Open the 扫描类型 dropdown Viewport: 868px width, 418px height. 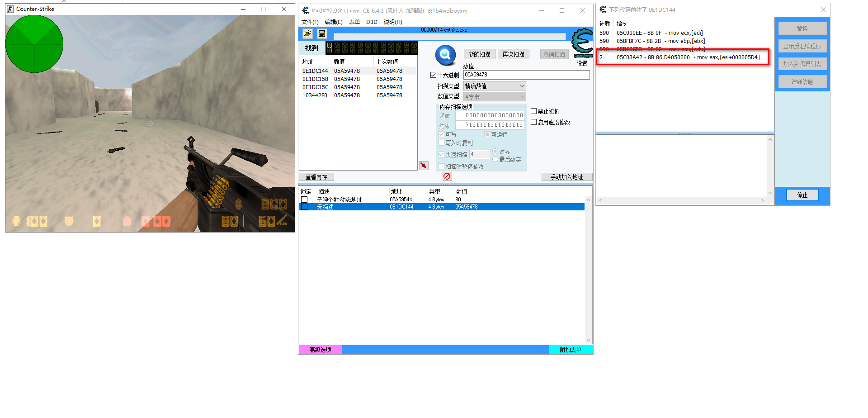coord(495,86)
